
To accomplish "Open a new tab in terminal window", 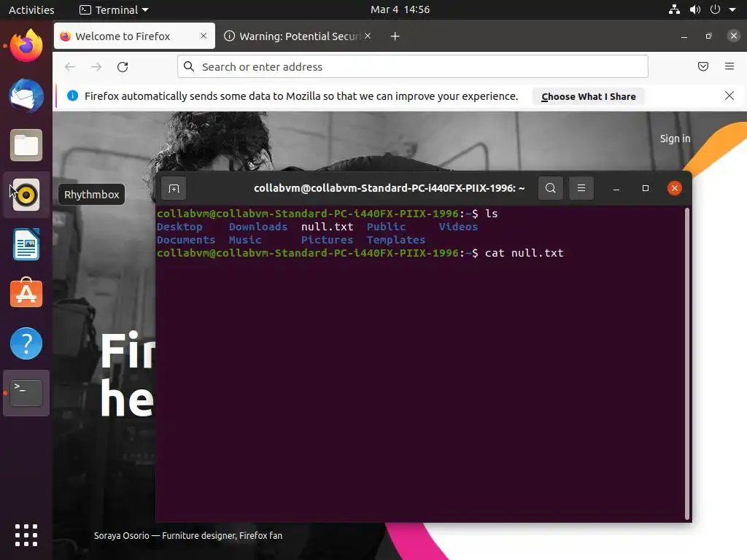I will (174, 189).
